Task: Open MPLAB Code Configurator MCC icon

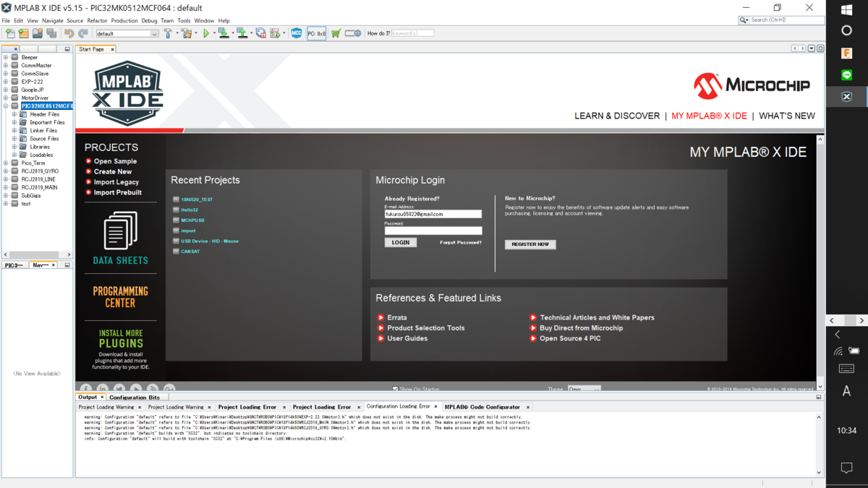Action: tap(296, 33)
